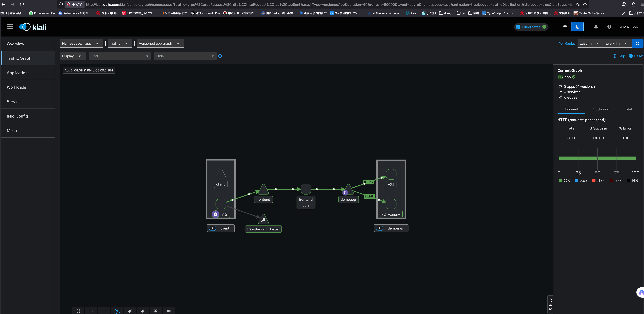Open Services in the sidebar
The height and width of the screenshot is (314, 644).
(28, 102)
